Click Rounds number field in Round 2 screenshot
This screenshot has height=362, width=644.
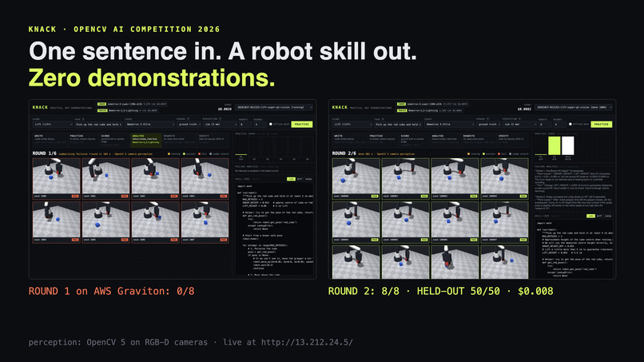tap(560, 124)
